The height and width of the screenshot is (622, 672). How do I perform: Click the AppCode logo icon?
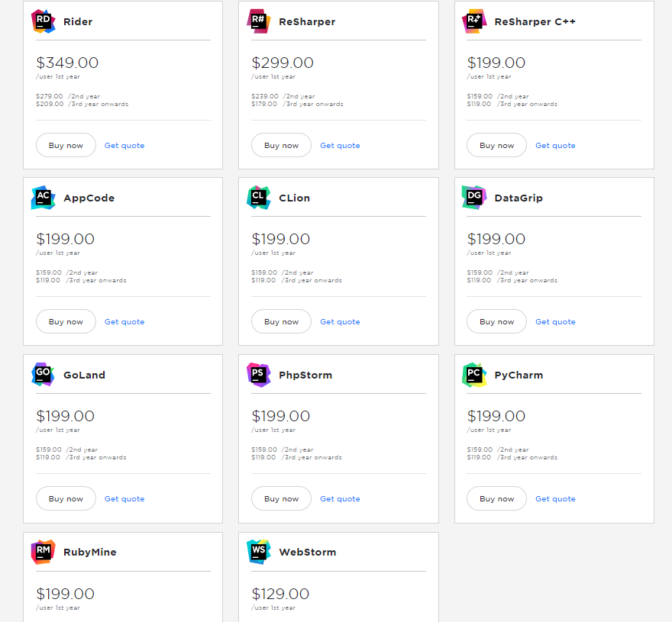[x=44, y=198]
